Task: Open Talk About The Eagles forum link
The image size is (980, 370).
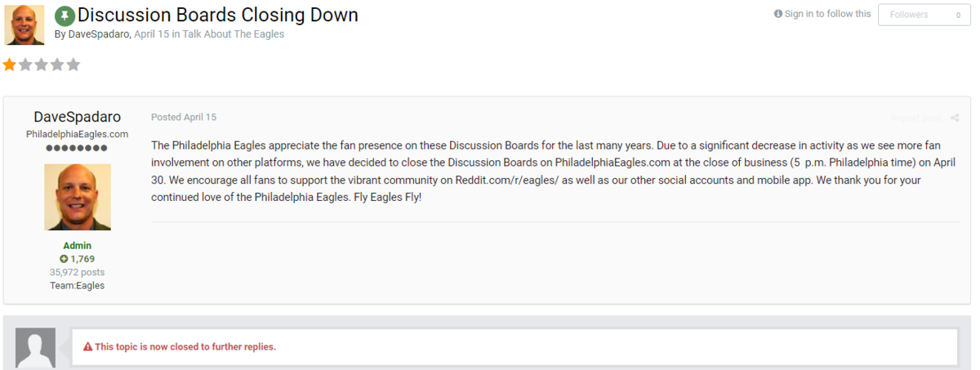Action: (x=233, y=34)
